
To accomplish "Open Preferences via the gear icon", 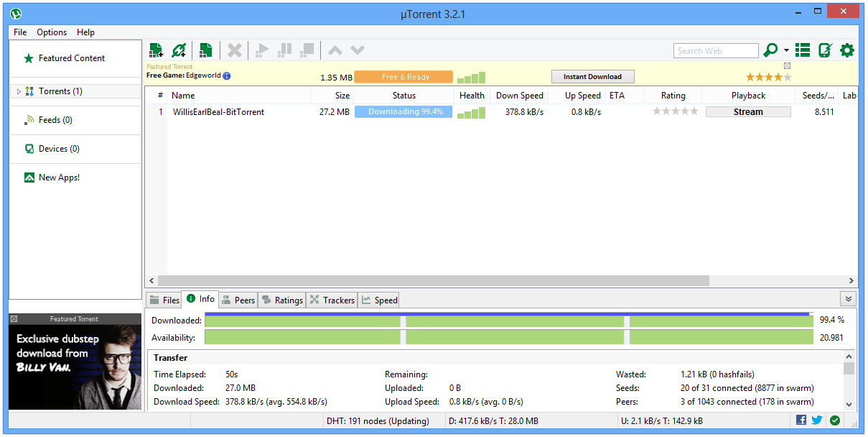I will coord(847,50).
